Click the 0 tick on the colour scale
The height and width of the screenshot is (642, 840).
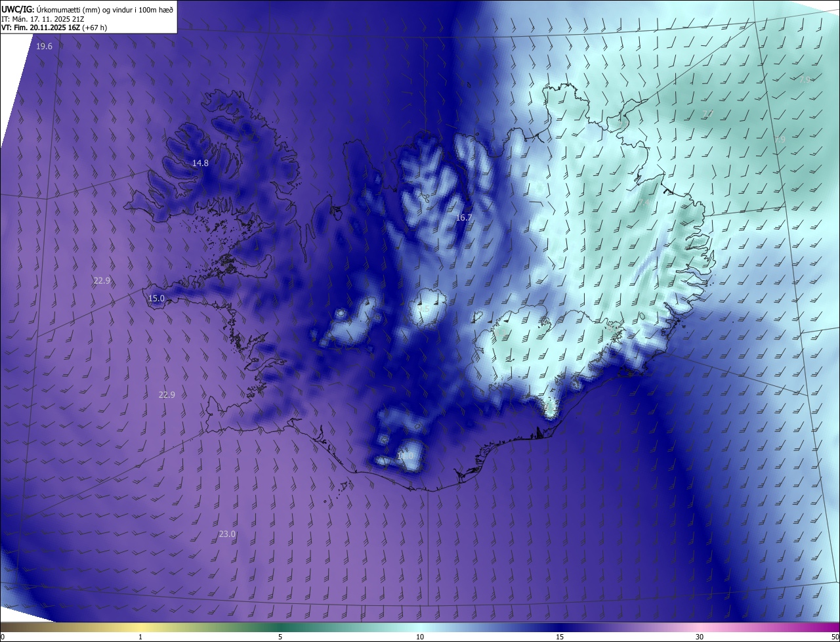pyautogui.click(x=3, y=637)
